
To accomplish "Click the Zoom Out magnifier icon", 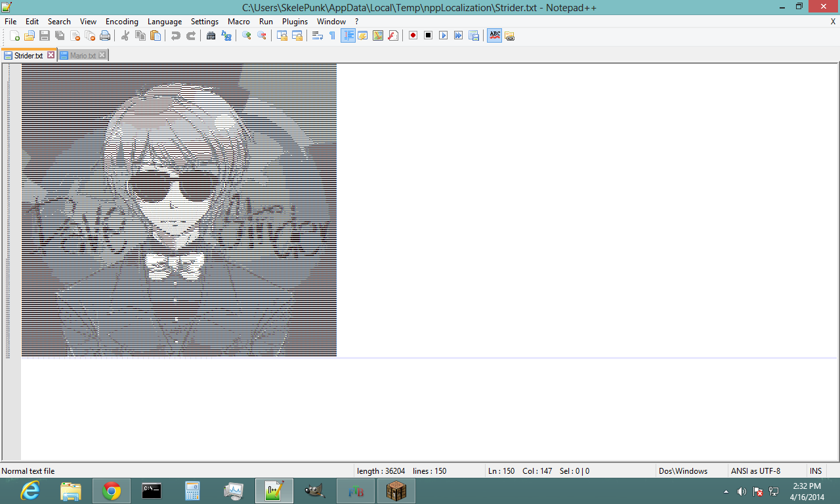I will pyautogui.click(x=261, y=35).
